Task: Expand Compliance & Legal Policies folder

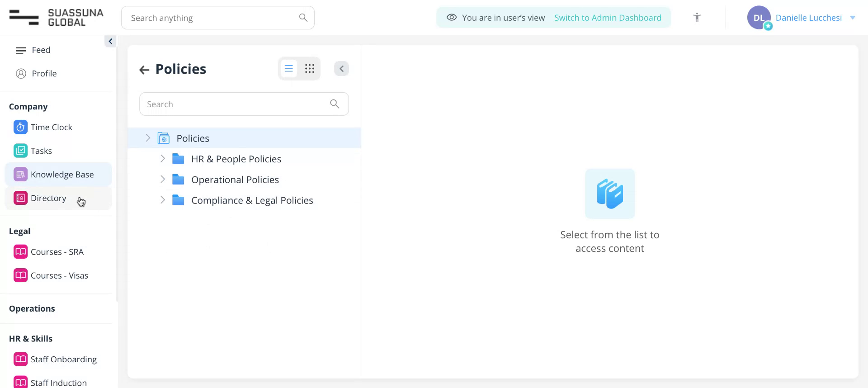Action: click(163, 200)
